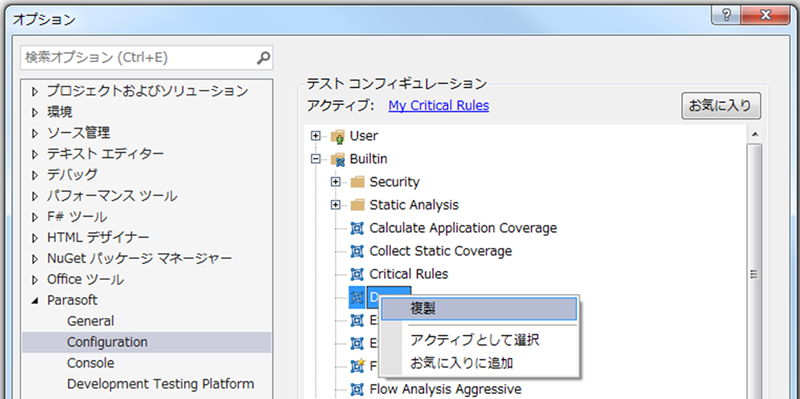Screen dimensions: 800x399
Task: Click the User folder icon
Action: (338, 136)
